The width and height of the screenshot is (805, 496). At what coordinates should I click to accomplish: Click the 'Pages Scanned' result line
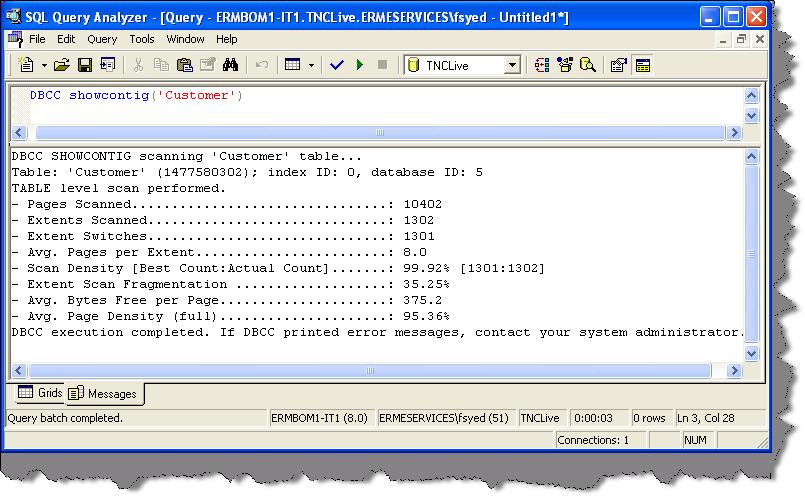click(226, 204)
